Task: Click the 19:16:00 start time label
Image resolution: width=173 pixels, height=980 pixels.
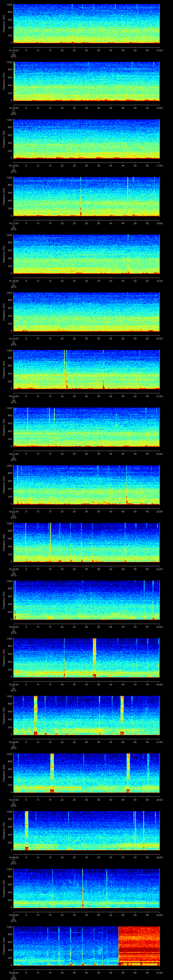Action: tap(14, 166)
